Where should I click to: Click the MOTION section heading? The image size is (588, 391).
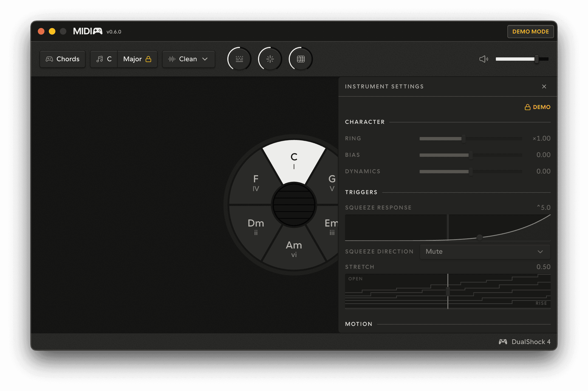coord(359,324)
